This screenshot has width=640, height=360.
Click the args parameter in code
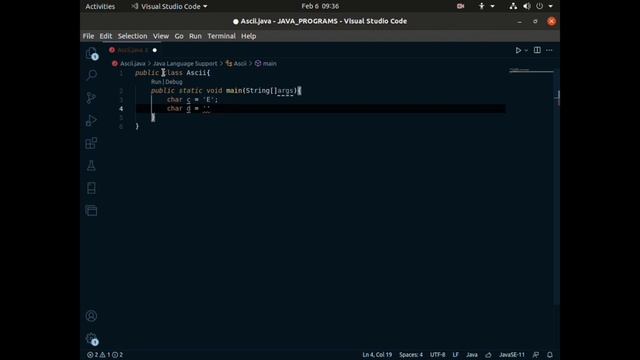(x=285, y=91)
